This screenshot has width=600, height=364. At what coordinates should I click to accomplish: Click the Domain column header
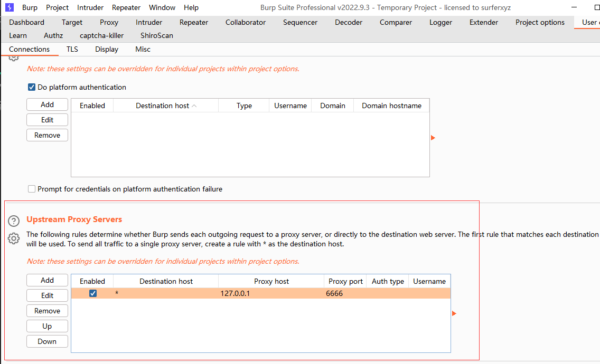[x=333, y=106]
